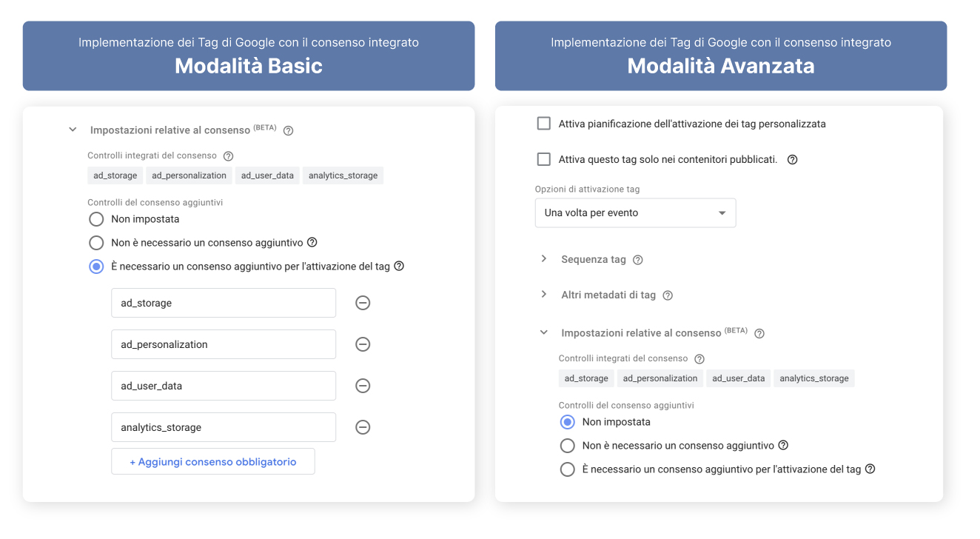Viewport: 980px width, 539px height.
Task: Open help icon in Advanced consent settings header
Action: [x=759, y=333]
